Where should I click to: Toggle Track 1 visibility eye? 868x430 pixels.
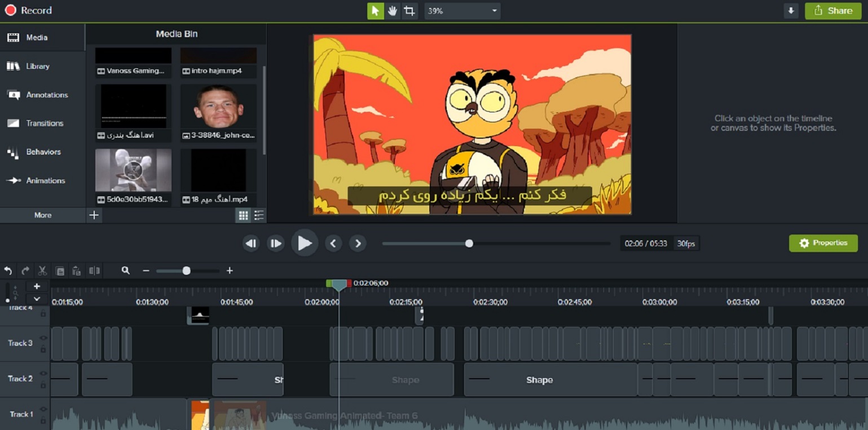[43, 409]
